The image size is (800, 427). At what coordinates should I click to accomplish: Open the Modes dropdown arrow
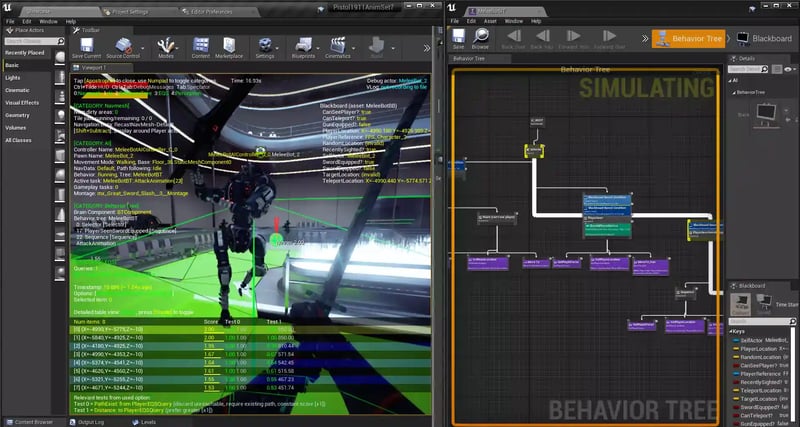[179, 46]
